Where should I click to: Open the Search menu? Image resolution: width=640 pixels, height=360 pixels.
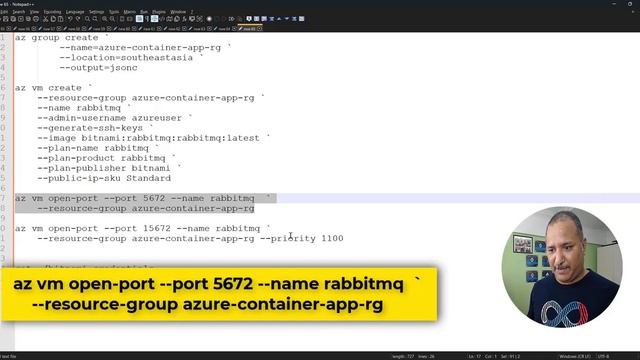click(x=19, y=12)
